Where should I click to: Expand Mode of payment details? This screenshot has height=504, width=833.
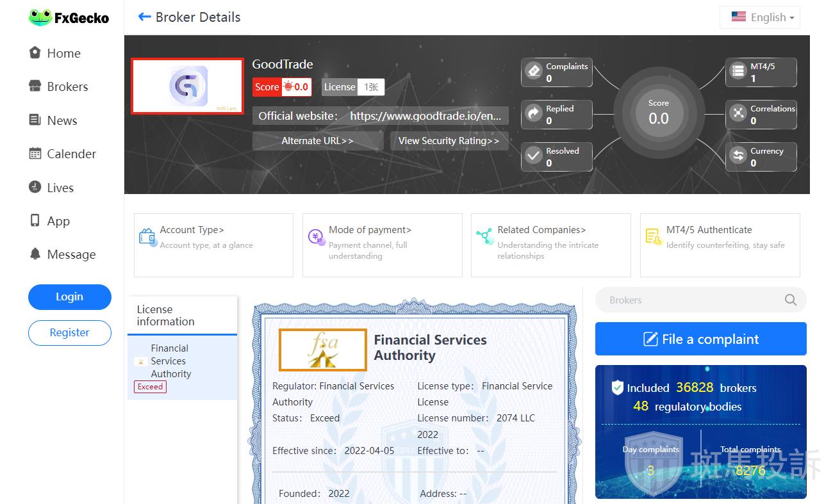pos(370,230)
